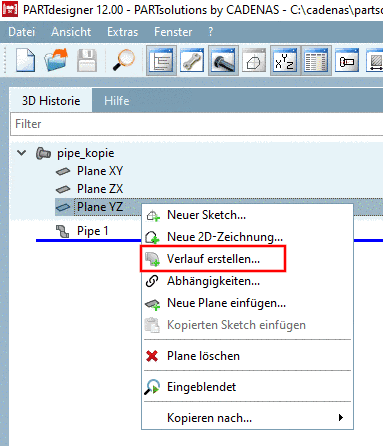383x446 pixels.
Task: Click the Plane XY plane icon
Action: tap(63, 171)
